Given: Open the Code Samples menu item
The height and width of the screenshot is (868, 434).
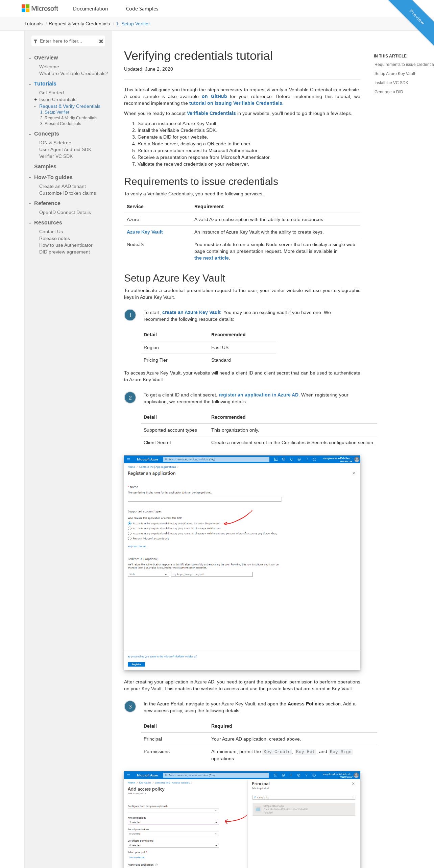Looking at the screenshot, I should pos(142,9).
